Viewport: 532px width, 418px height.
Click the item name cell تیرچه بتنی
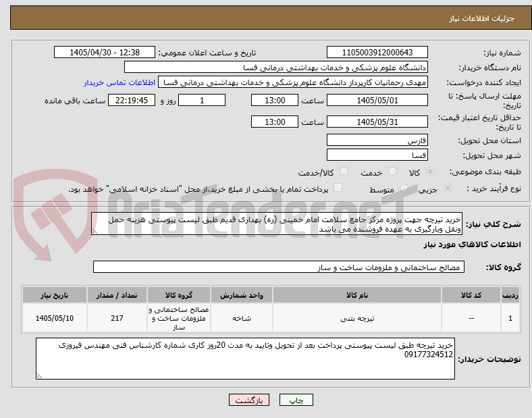coord(357,318)
